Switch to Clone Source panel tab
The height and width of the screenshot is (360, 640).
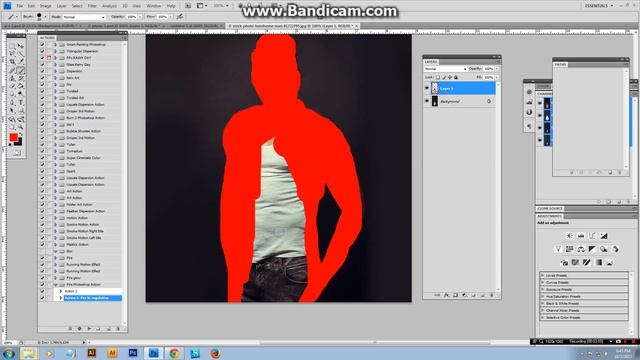click(x=550, y=209)
